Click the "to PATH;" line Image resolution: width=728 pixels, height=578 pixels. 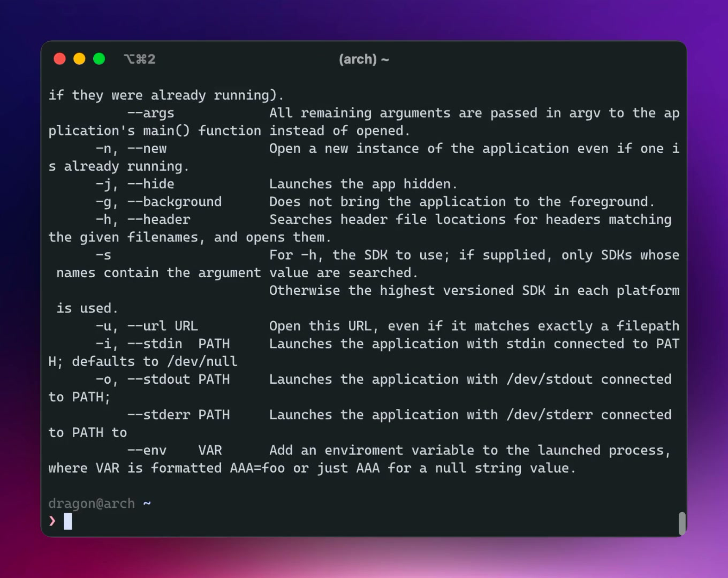coord(79,397)
